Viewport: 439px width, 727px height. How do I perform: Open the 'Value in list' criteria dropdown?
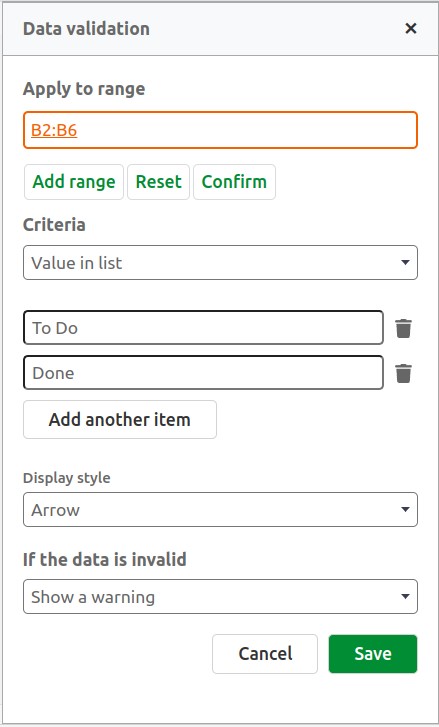[x=220, y=263]
